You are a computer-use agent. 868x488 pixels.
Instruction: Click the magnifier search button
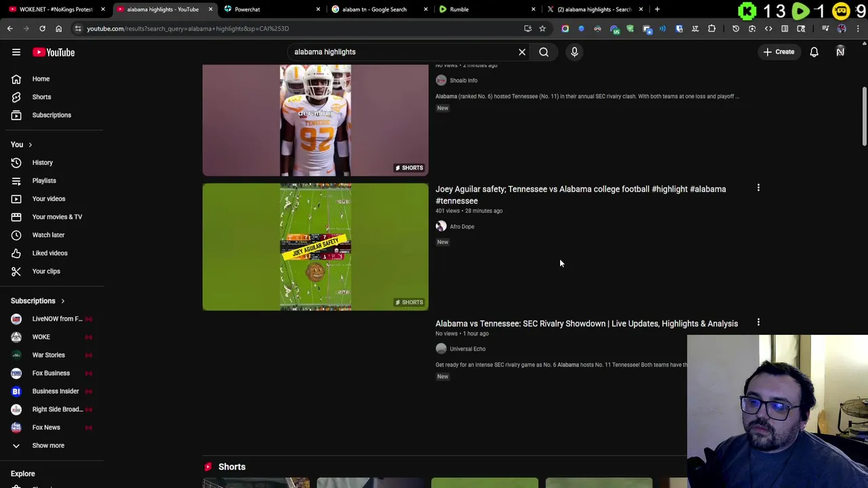tap(544, 52)
